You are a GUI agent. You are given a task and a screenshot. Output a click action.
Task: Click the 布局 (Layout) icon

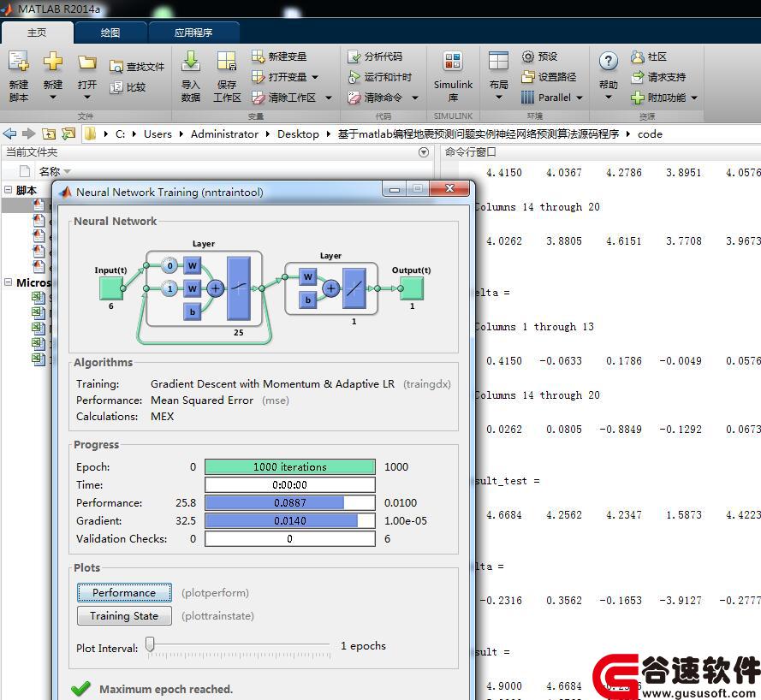tap(498, 62)
